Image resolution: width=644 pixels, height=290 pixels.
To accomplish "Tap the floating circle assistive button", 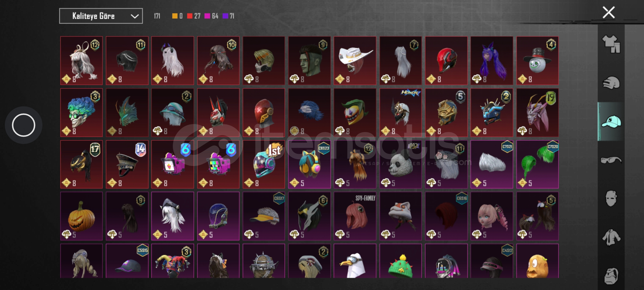I will (x=24, y=125).
